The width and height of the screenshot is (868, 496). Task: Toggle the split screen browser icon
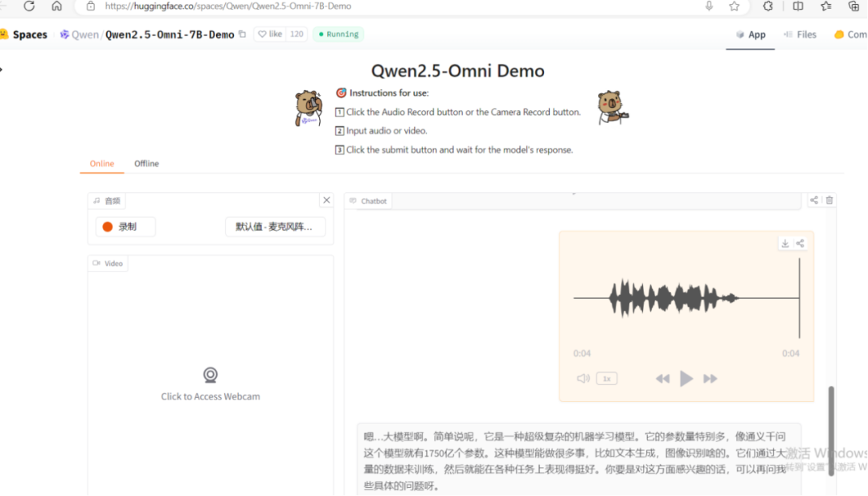798,6
